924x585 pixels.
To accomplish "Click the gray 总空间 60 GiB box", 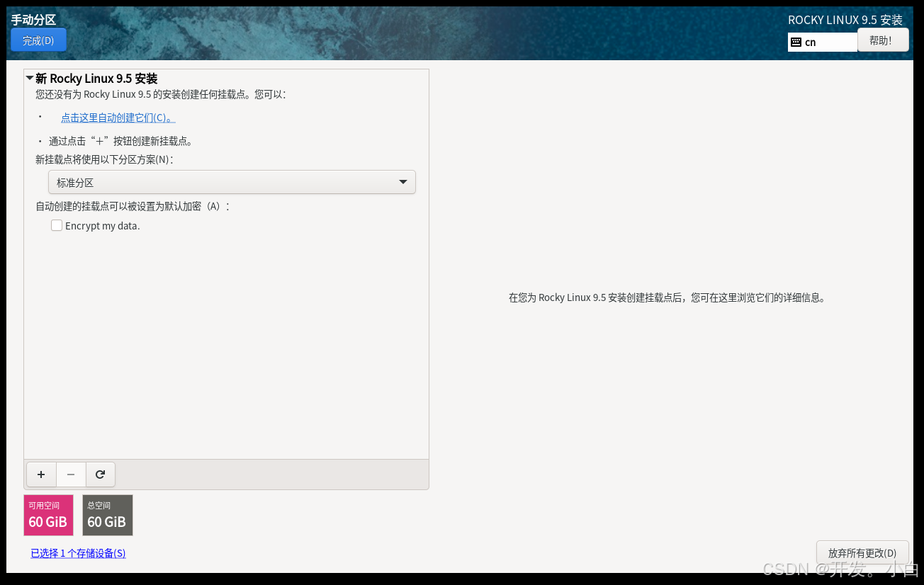I will point(107,515).
